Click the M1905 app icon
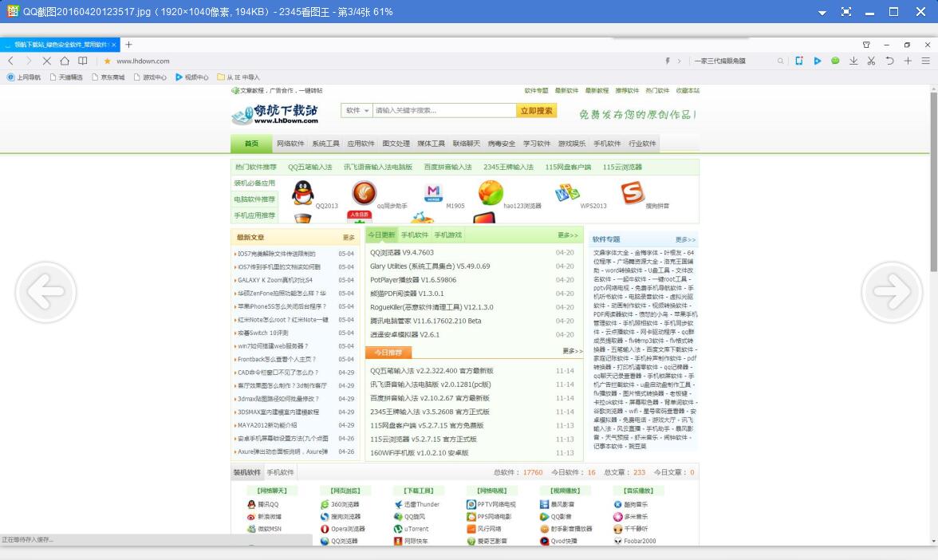938x560 pixels. 433,193
